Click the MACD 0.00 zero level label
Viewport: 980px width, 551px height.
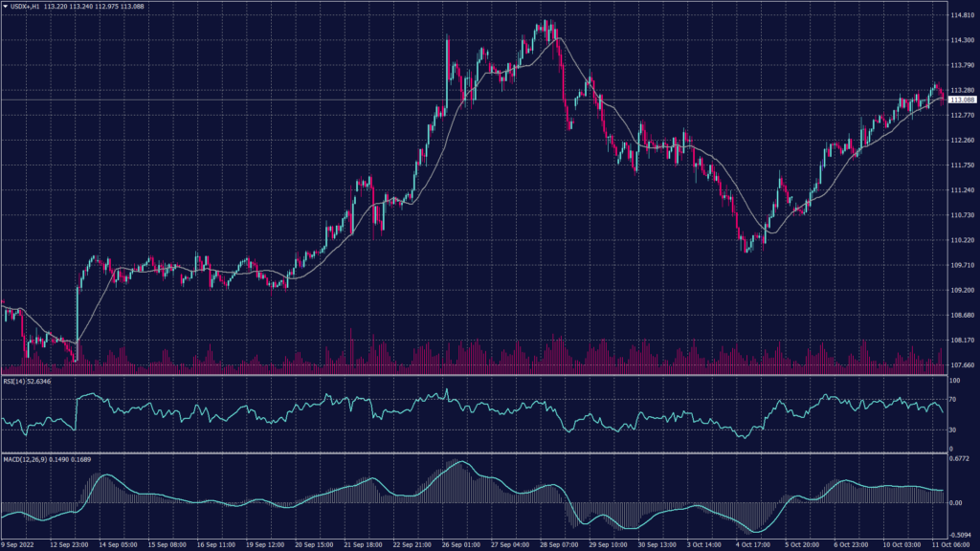955,502
